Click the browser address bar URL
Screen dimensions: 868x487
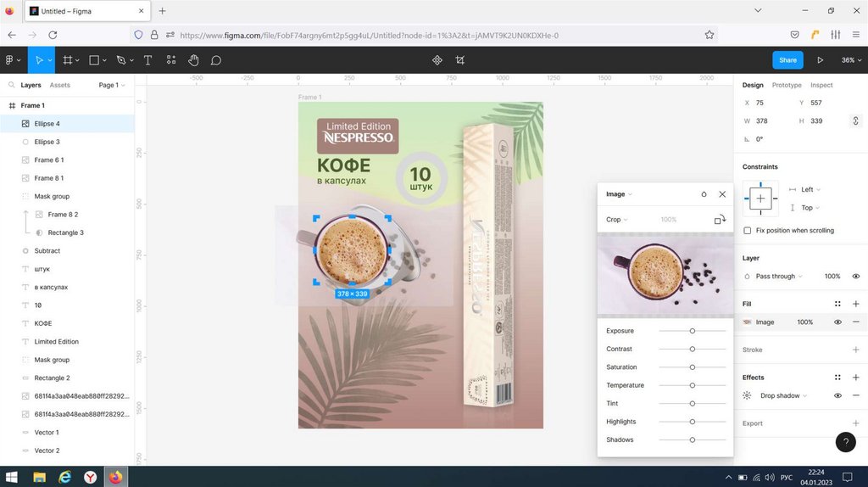[x=369, y=35]
